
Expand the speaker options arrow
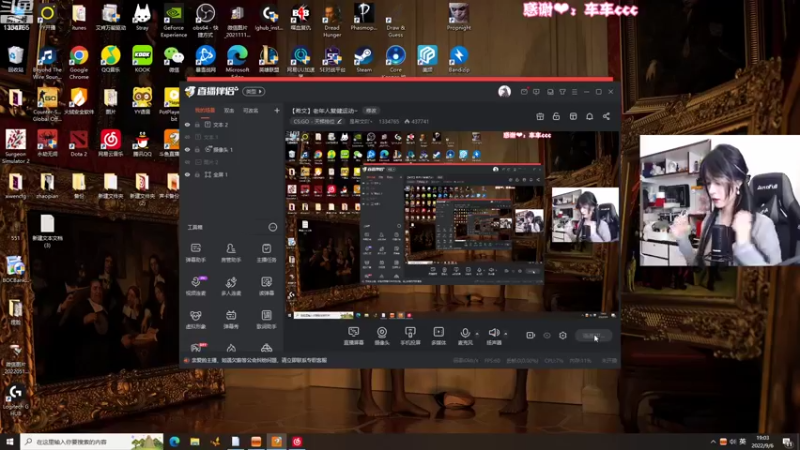[x=506, y=334]
